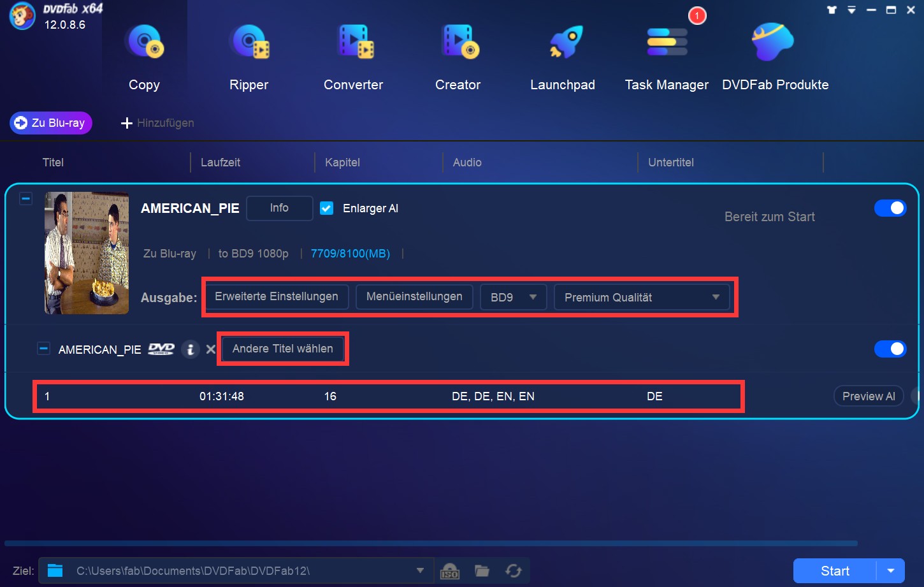Screen dimensions: 924x587
Task: Select audio tracks DE, DE, EN, EN
Action: (493, 396)
